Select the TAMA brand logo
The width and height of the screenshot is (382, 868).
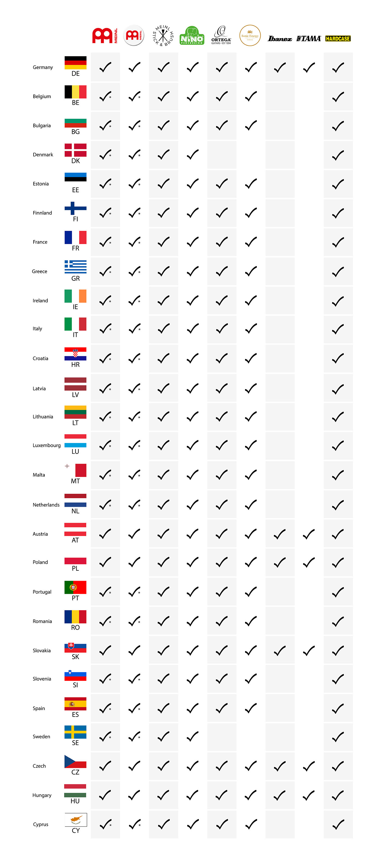point(309,39)
